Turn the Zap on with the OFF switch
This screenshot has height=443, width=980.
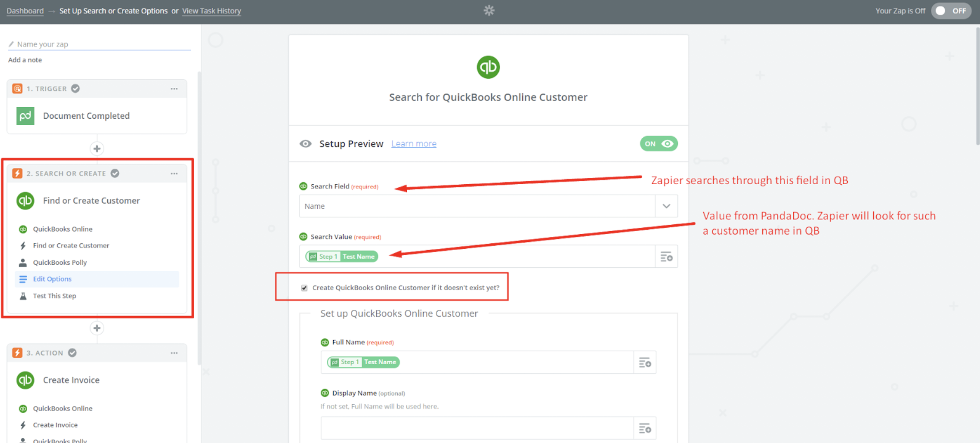951,11
